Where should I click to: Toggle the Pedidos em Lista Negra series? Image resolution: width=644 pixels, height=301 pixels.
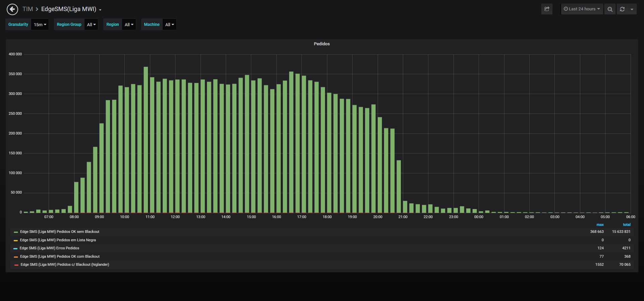coord(58,240)
